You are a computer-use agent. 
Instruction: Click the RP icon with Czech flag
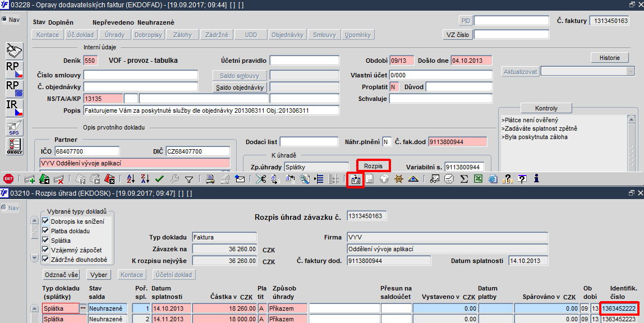click(15, 70)
